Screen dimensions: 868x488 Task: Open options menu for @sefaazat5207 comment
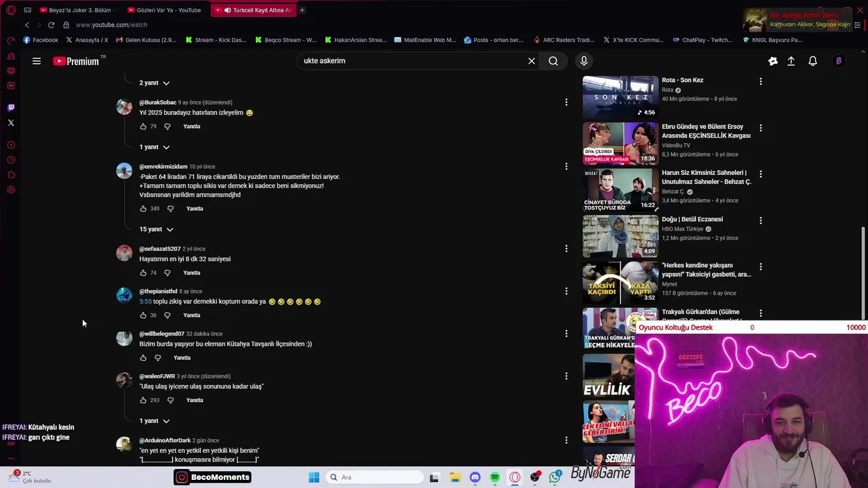(x=566, y=249)
